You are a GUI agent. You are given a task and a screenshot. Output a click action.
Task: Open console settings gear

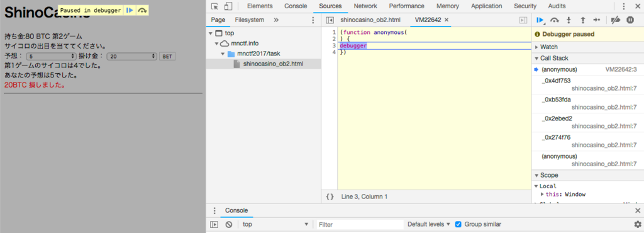tap(638, 224)
